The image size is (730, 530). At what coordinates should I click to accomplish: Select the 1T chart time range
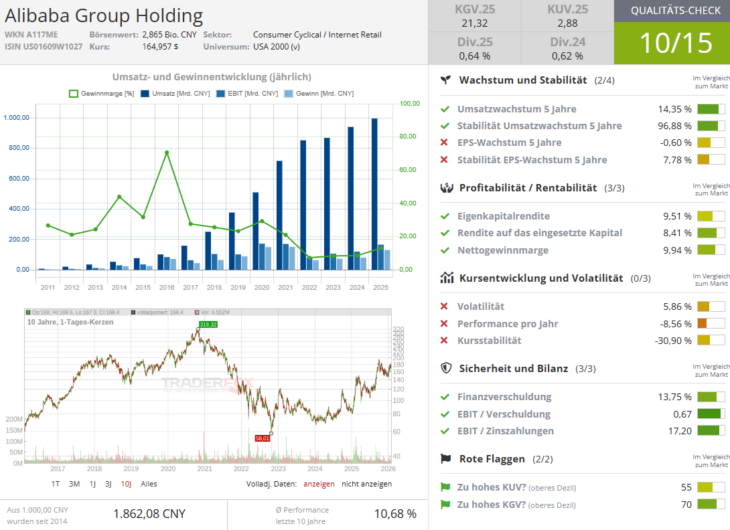click(x=49, y=483)
